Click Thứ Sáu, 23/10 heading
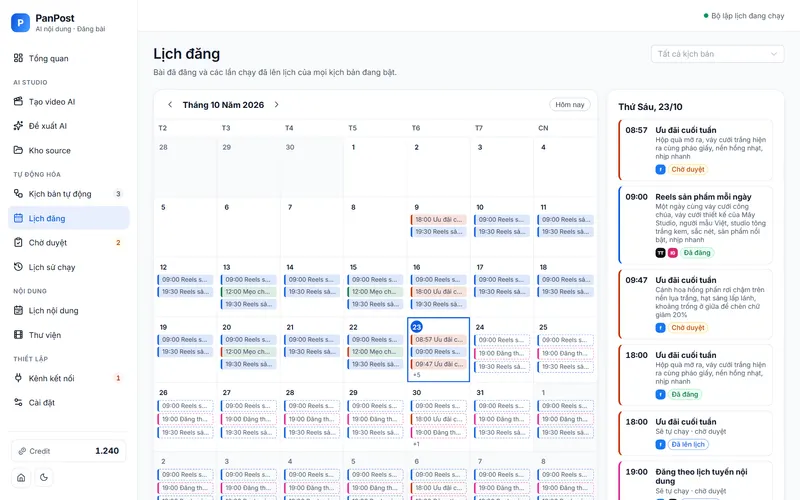The width and height of the screenshot is (800, 500). pyautogui.click(x=650, y=107)
